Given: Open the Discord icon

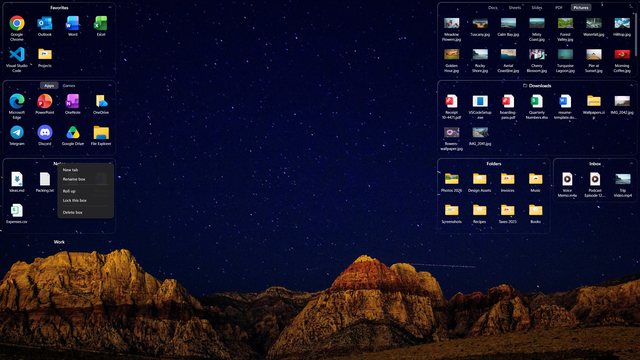Looking at the screenshot, I should click(x=45, y=133).
